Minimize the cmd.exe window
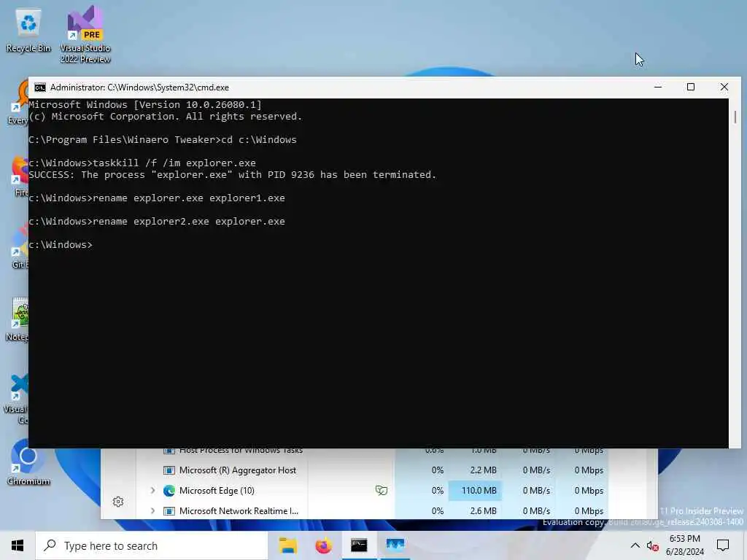The image size is (747, 560). tap(658, 87)
